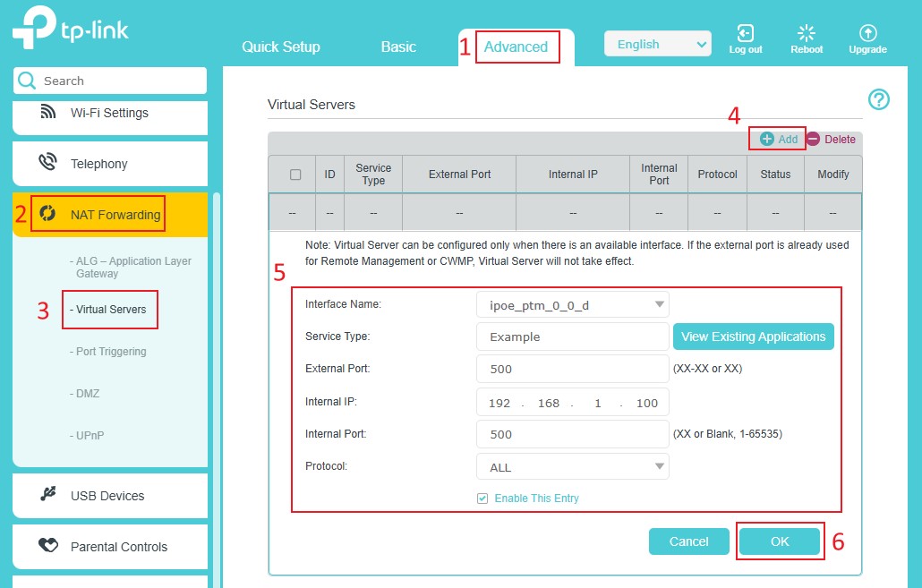Open the Quick Setup menu
The height and width of the screenshot is (588, 922).
click(x=281, y=46)
